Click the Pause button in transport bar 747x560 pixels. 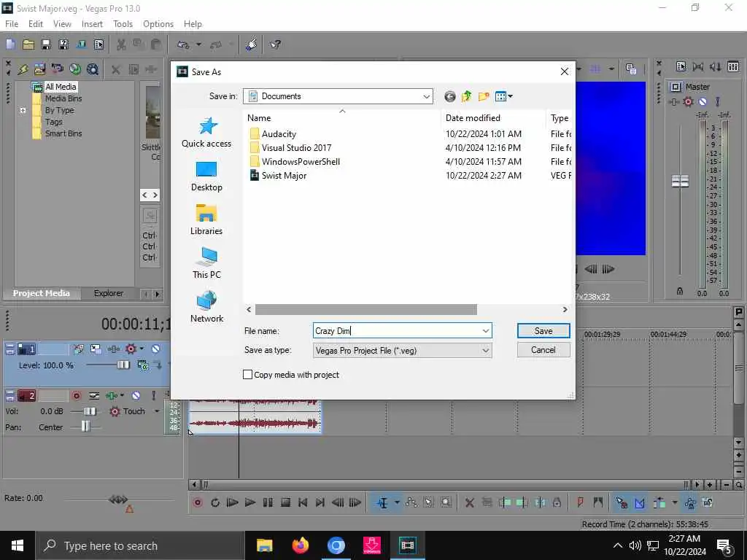tap(268, 503)
